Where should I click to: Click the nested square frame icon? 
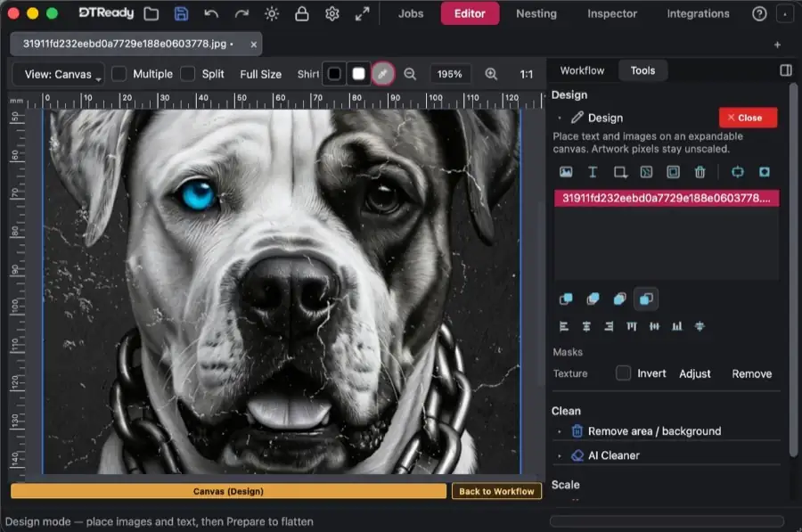click(x=673, y=172)
